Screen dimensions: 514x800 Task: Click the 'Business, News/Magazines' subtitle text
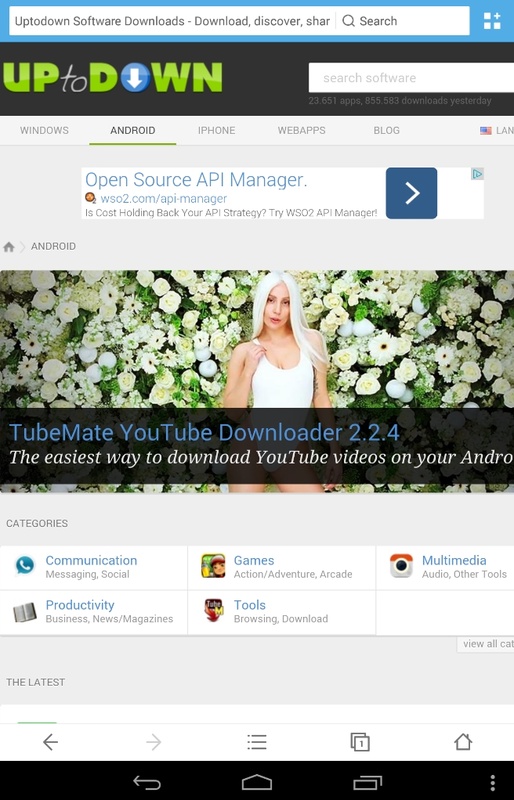click(x=109, y=619)
